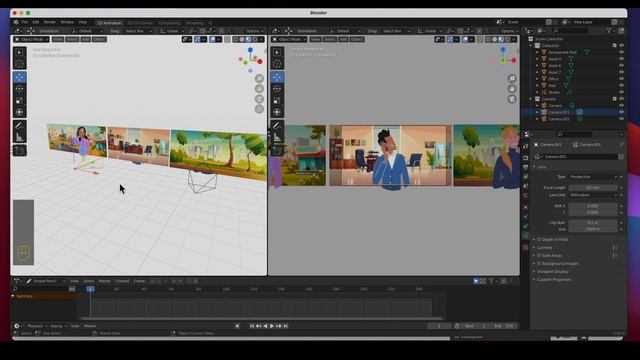Click the Shift X value field
This screenshot has height=360, width=640.
coord(593,206)
